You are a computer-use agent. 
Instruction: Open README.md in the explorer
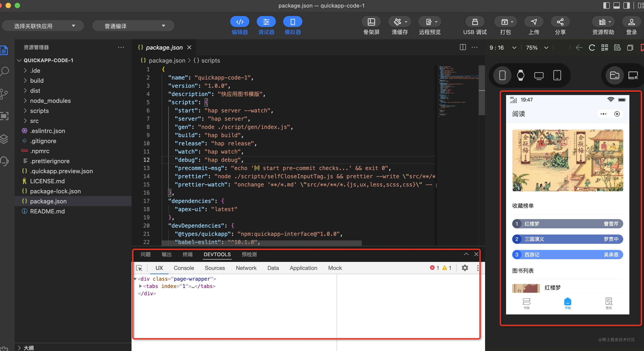tap(47, 211)
